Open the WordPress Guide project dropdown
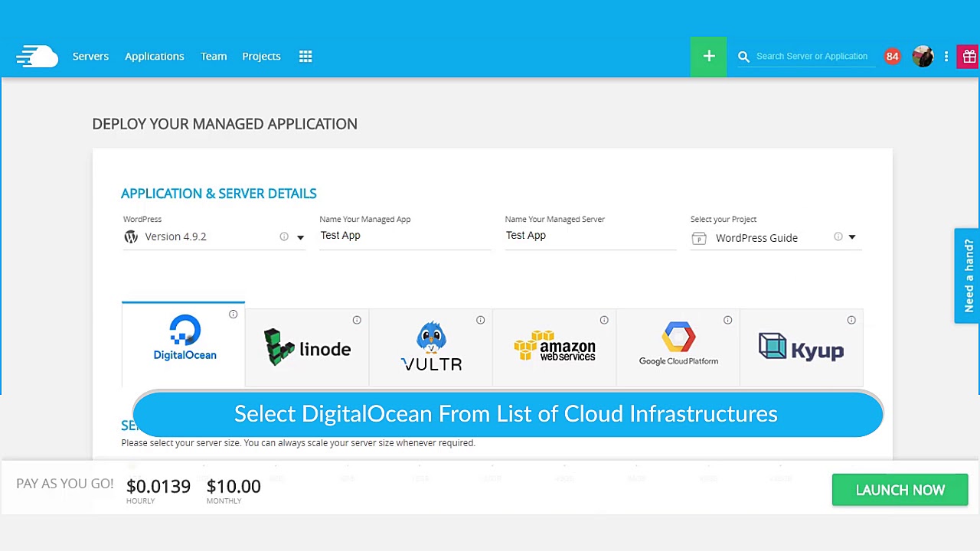The image size is (980, 551). click(x=776, y=238)
